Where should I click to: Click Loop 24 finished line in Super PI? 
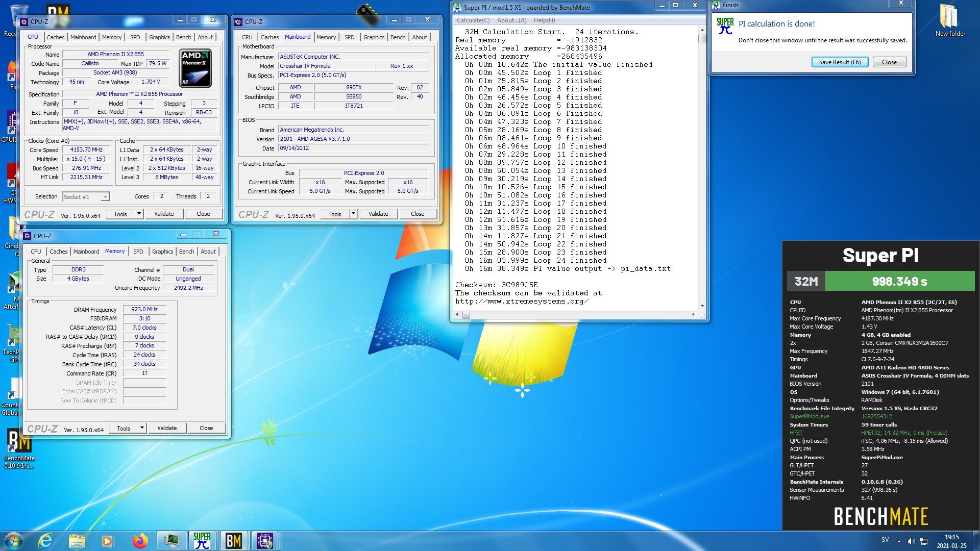535,260
